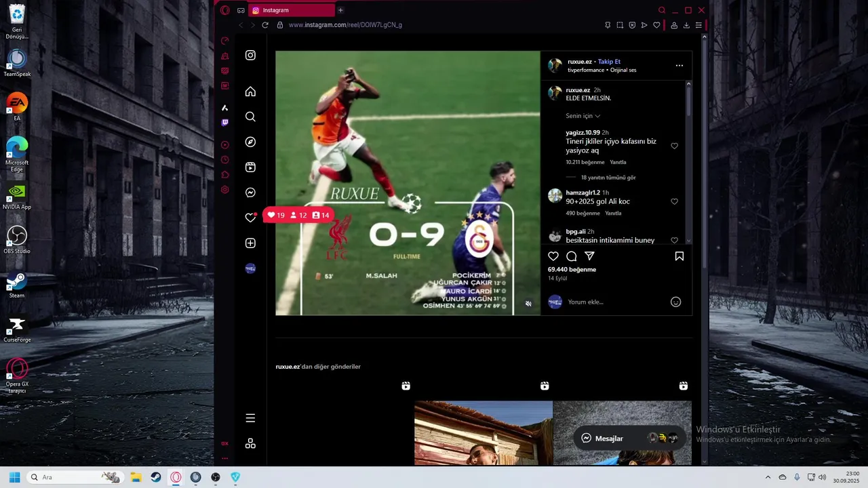This screenshot has height=488, width=868.
Task: Like the reel with the heart icon
Action: tap(553, 256)
